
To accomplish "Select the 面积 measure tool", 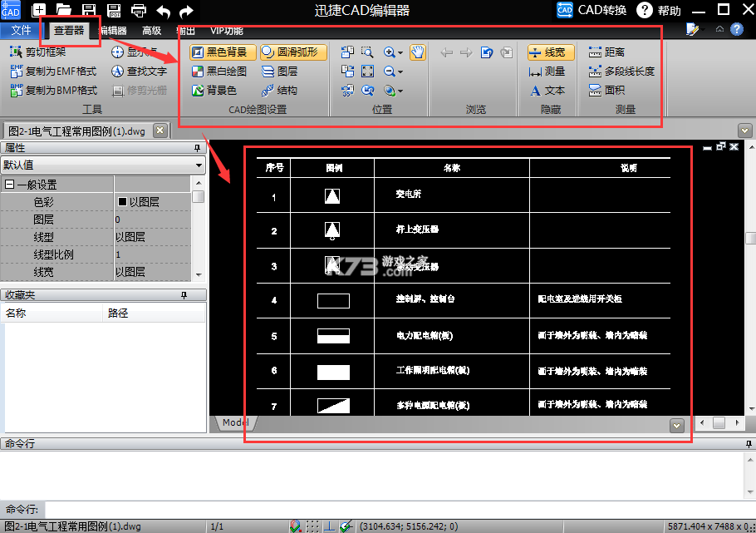I will (x=606, y=91).
